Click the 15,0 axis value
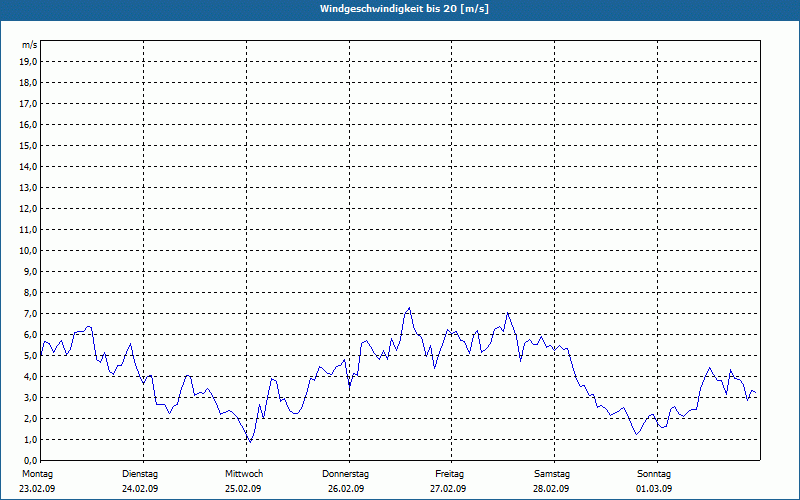This screenshot has height=500, width=800. (x=28, y=145)
